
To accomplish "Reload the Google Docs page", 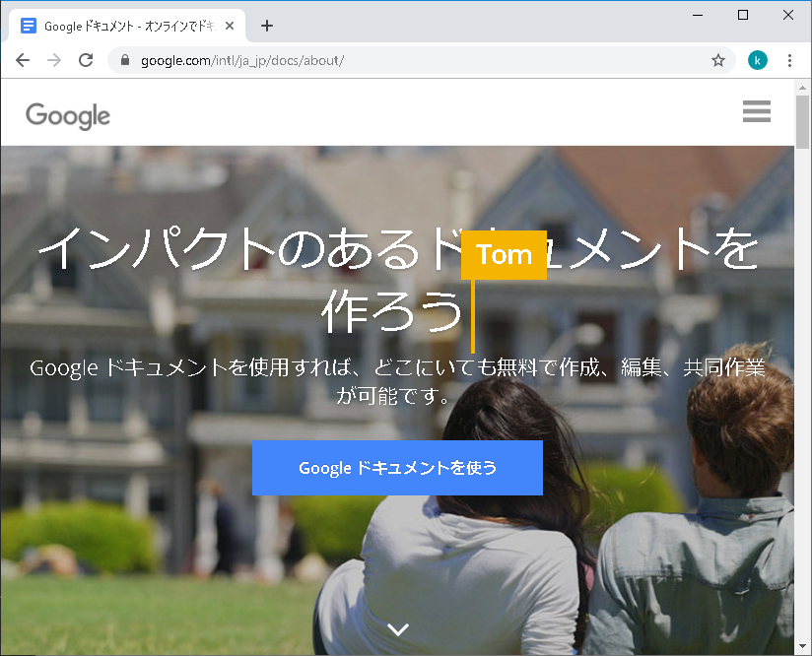I will coord(86,60).
